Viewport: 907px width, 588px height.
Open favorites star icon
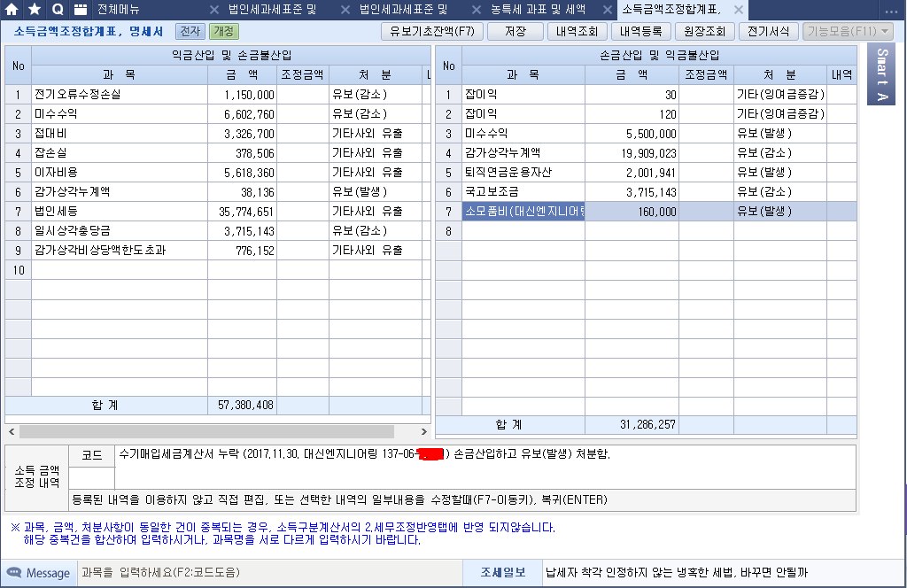(x=35, y=10)
